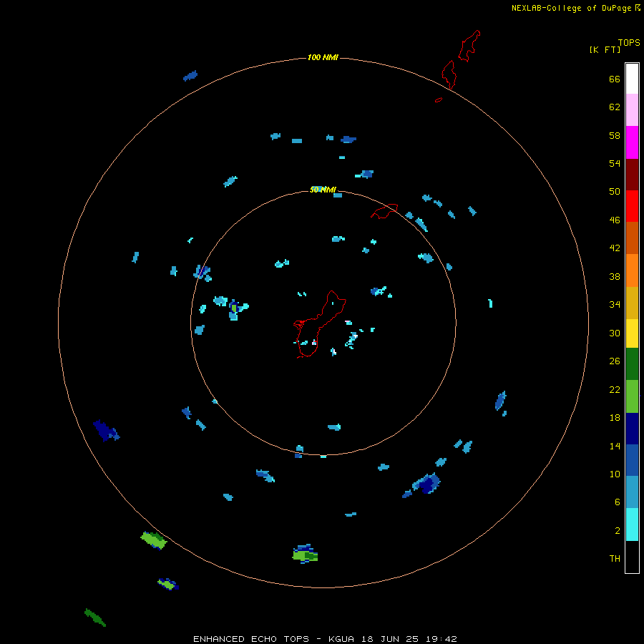Click the Enhanced Echo Tops KGUA caption
The width and height of the screenshot is (644, 644).
(325, 639)
